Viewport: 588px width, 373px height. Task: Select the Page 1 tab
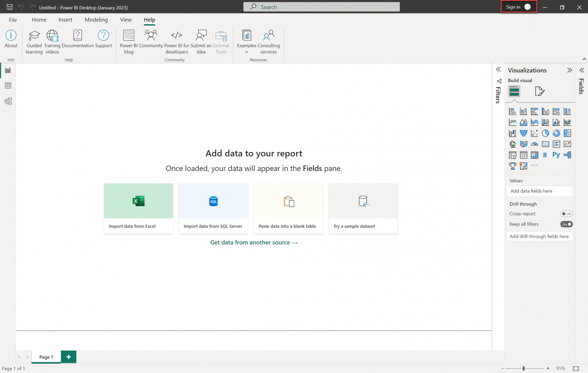tap(46, 357)
